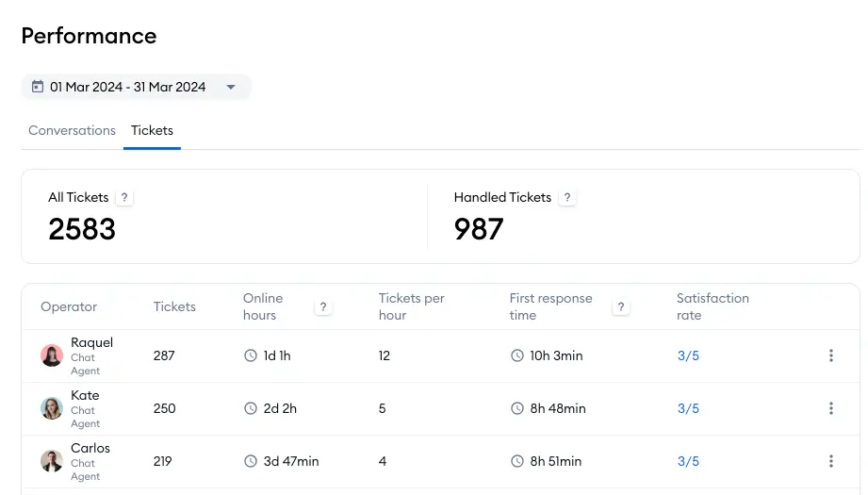Click the clock icon beside 3d 47min

pos(251,461)
